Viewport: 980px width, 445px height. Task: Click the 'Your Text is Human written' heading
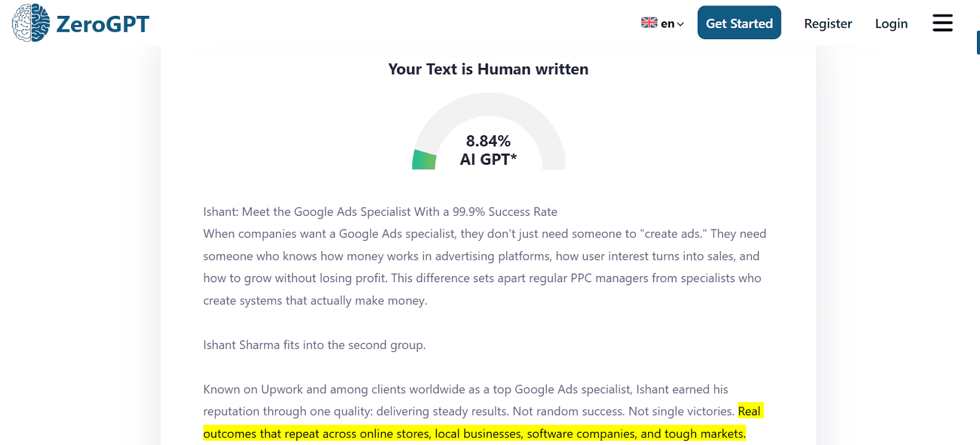point(488,69)
